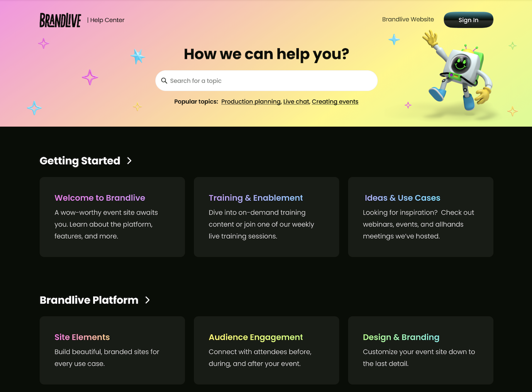Screen dimensions: 532x392
Task: Expand the Brandlive Platform chevron arrow
Action: tap(147, 300)
